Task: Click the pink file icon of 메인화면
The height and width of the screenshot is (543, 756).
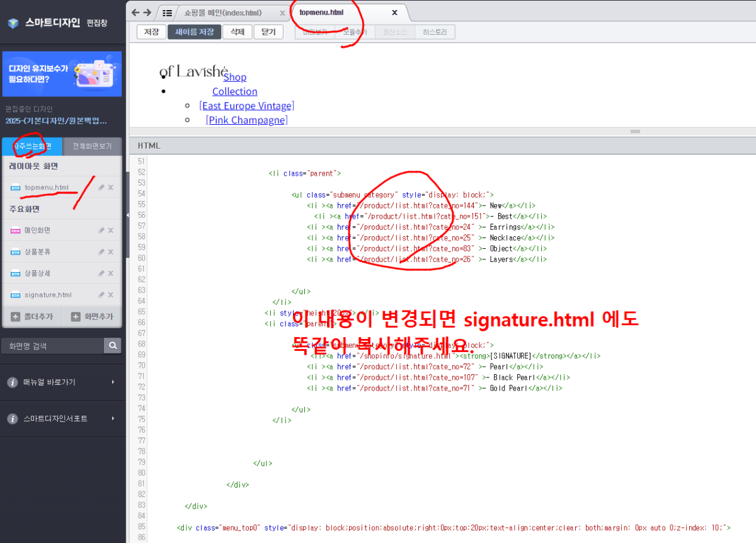Action: tap(15, 231)
